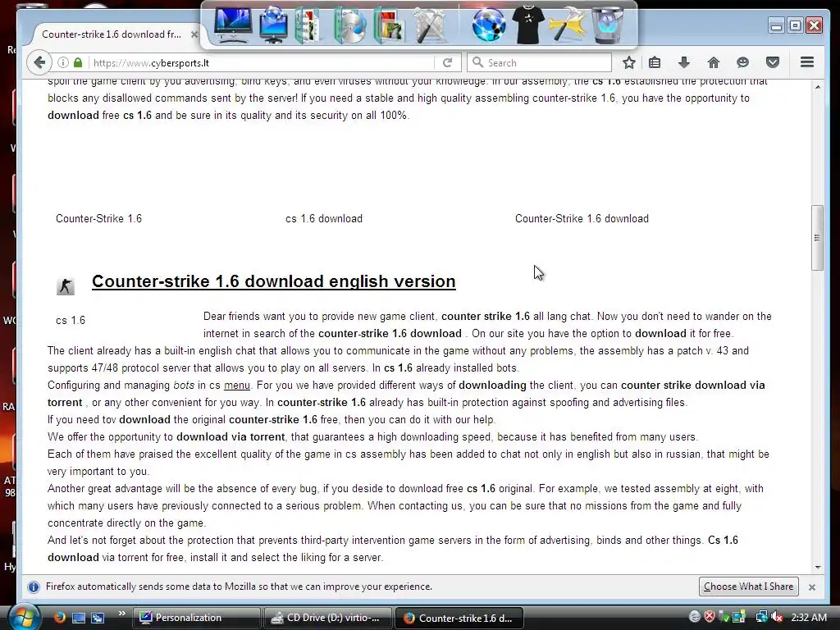Viewport: 840px width, 630px height.
Task: Click the 2:32 AM clock
Action: pos(809,618)
